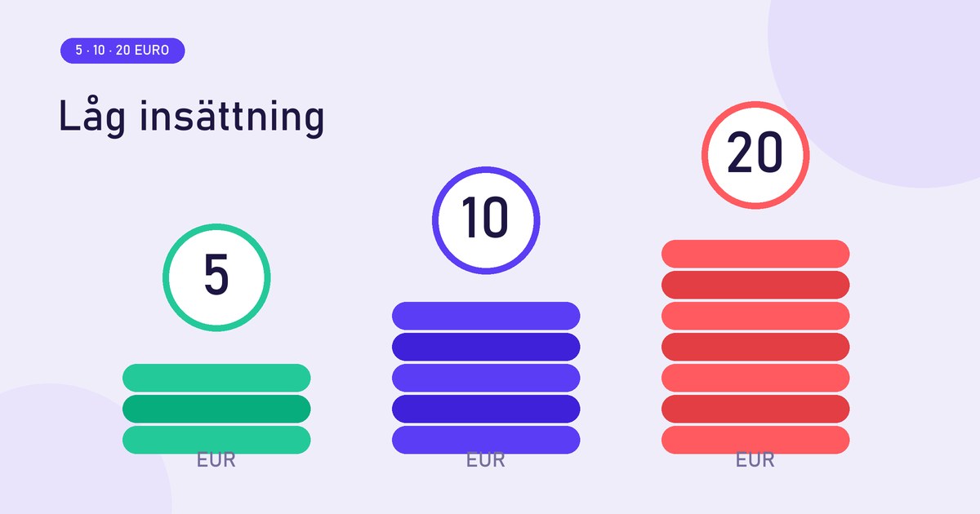Click top bar of purple coin stack
The width and height of the screenshot is (980, 514).
point(486,316)
